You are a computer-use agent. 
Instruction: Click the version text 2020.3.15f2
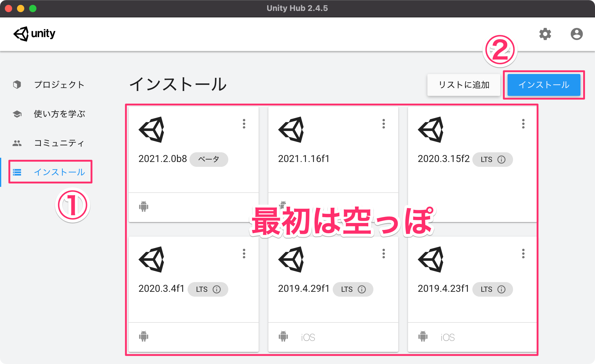tap(444, 159)
